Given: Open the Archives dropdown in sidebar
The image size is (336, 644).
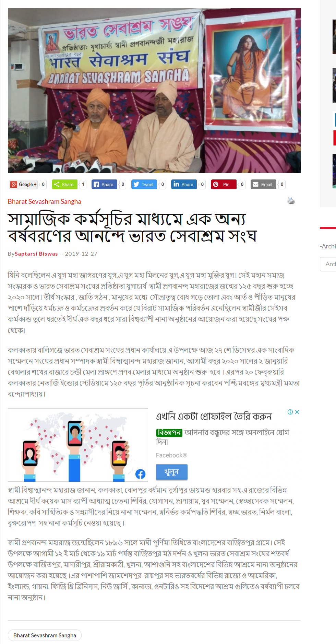Looking at the screenshot, I should (x=328, y=264).
